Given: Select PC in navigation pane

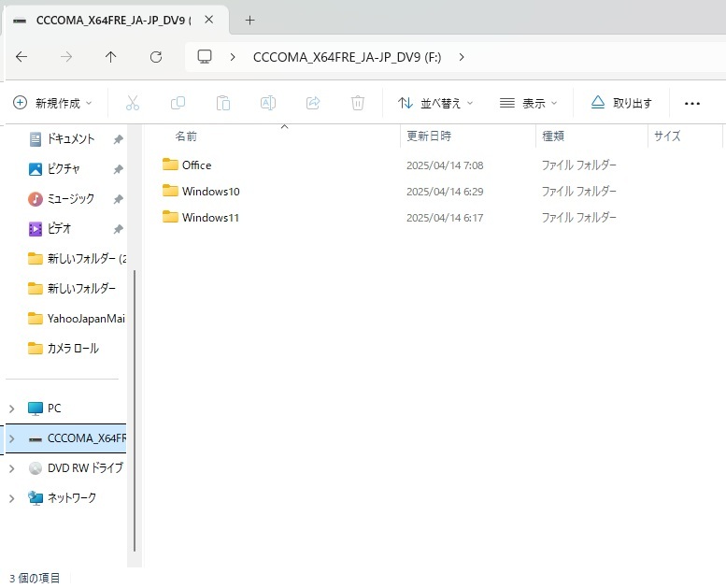Looking at the screenshot, I should pyautogui.click(x=45, y=409).
